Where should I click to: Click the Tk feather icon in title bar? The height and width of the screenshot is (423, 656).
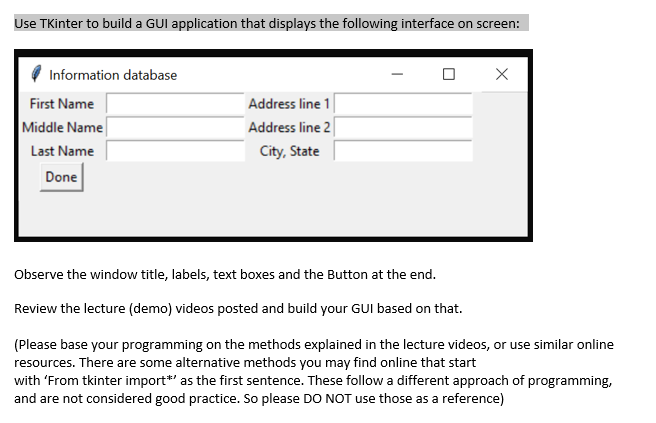[36, 74]
